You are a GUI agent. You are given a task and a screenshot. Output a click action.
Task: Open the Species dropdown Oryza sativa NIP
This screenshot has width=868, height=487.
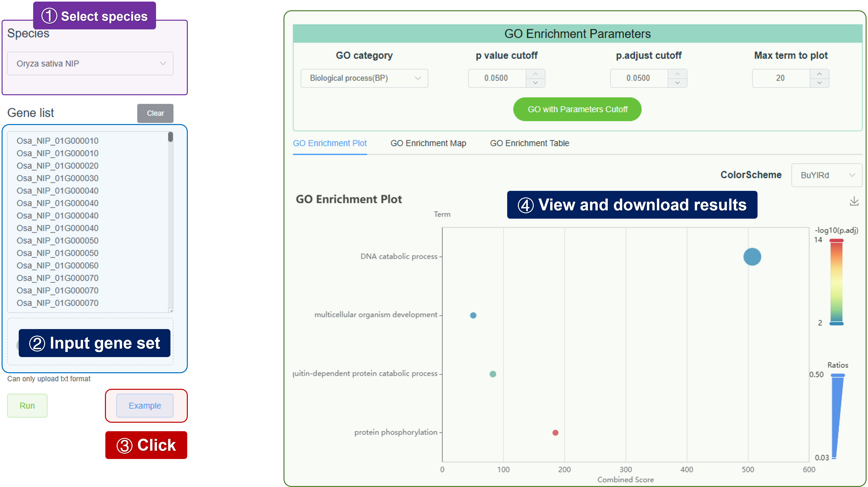90,63
